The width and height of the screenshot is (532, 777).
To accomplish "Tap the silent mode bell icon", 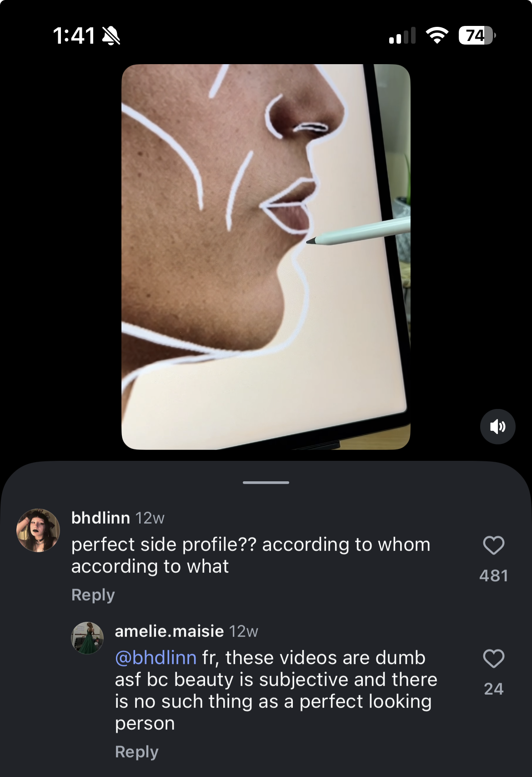I will tap(111, 35).
